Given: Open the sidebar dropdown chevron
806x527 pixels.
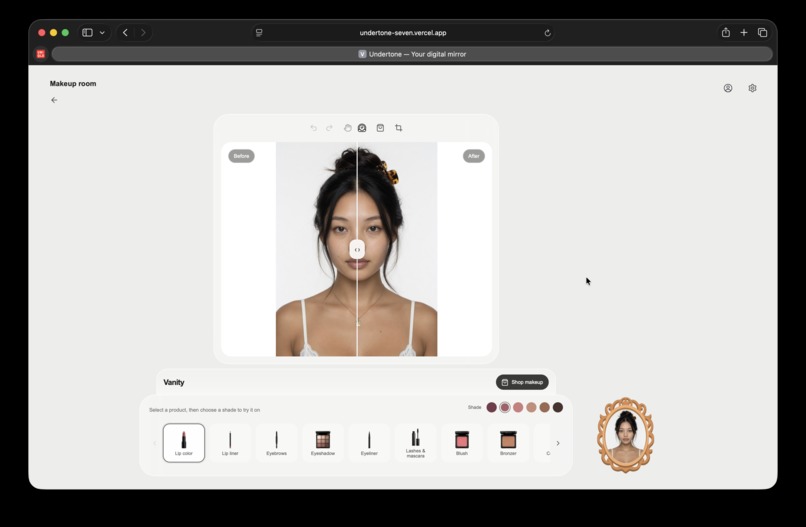Looking at the screenshot, I should [102, 32].
